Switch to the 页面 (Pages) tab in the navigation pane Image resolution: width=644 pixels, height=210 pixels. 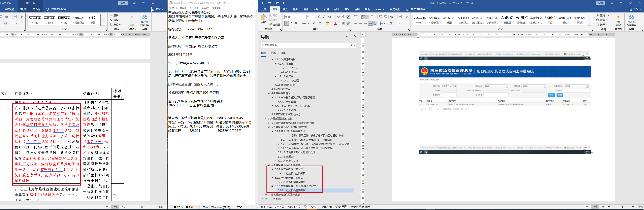click(273, 53)
